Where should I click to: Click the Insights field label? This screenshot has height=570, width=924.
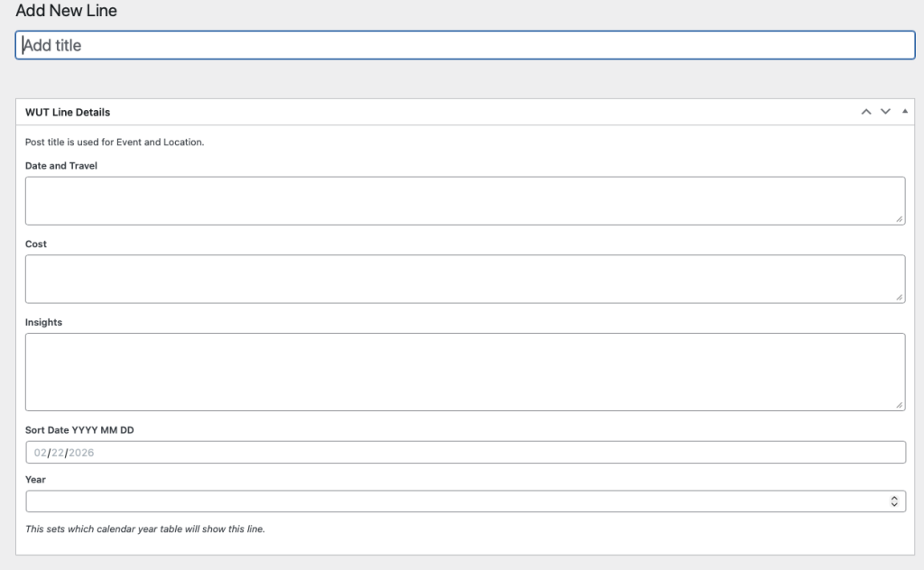point(43,322)
